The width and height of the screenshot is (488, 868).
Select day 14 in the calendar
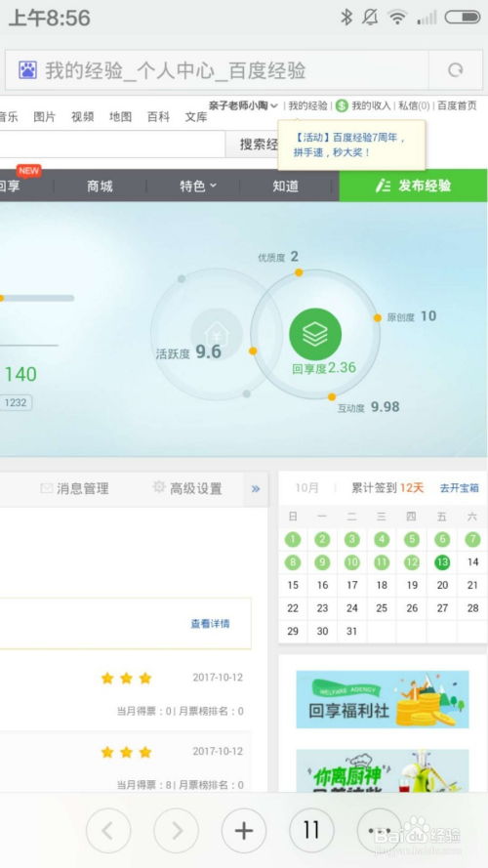click(472, 561)
